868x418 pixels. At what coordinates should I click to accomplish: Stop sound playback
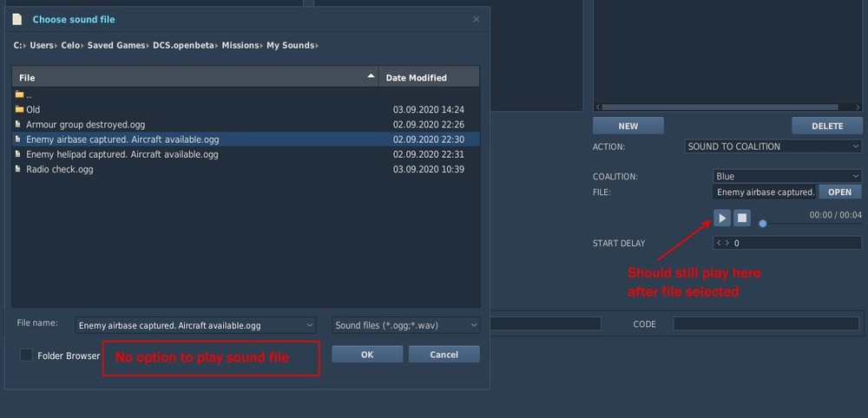pos(742,218)
